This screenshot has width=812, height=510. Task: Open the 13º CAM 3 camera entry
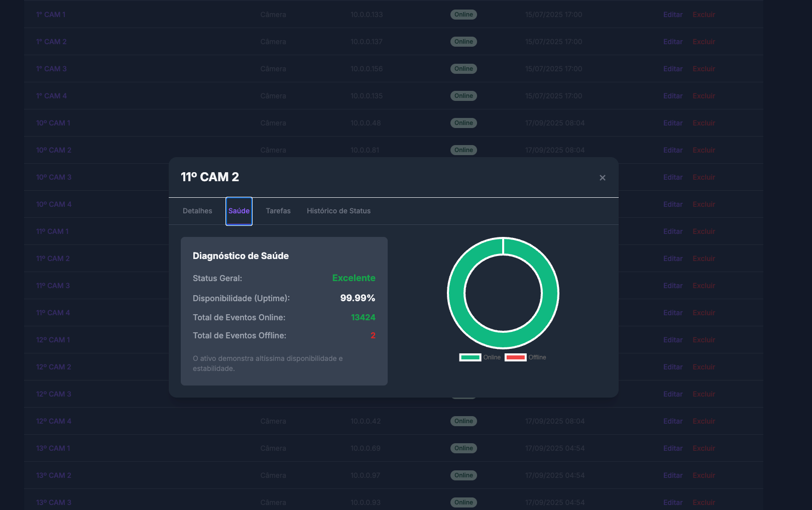(53, 502)
